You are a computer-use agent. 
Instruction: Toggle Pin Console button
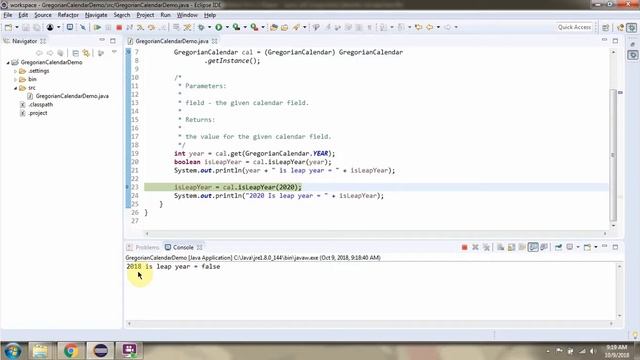point(558,247)
